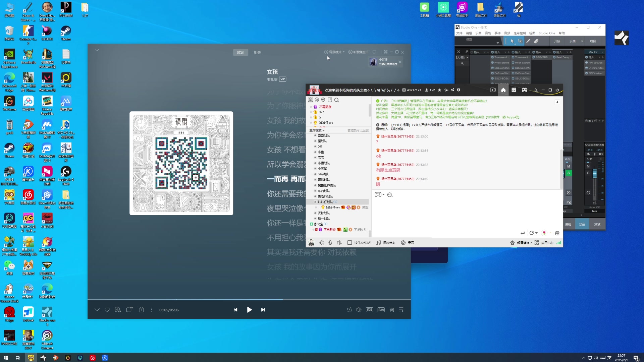The height and width of the screenshot is (362, 644).
Task: Switch to the 相关 tab in the music player
Action: (x=257, y=52)
